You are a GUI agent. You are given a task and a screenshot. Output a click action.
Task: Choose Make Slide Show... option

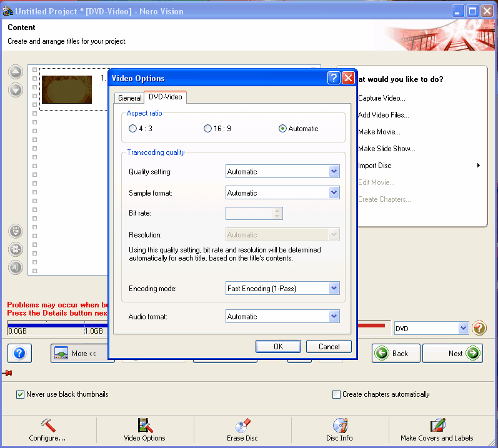click(387, 149)
